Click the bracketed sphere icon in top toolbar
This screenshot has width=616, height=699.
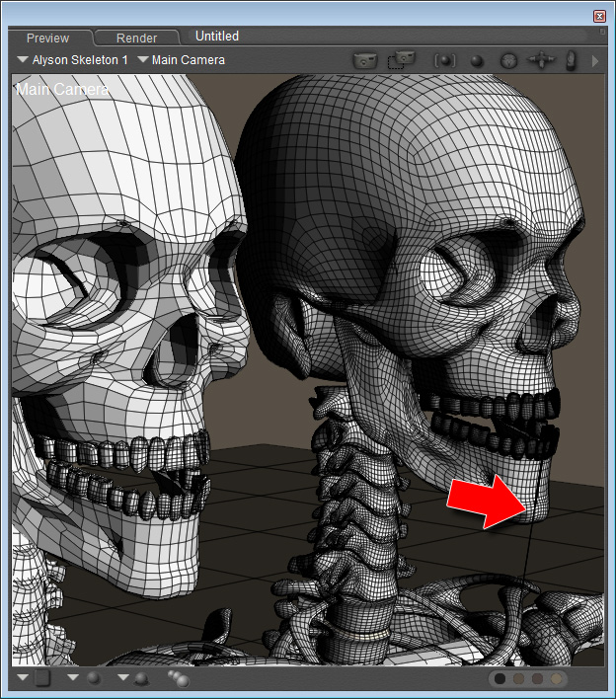pos(445,60)
